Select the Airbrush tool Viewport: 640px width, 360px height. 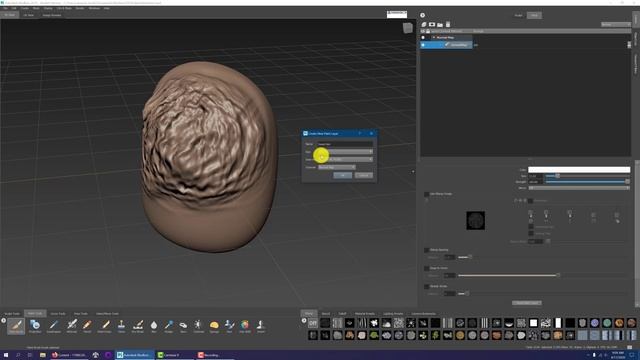pos(72,326)
